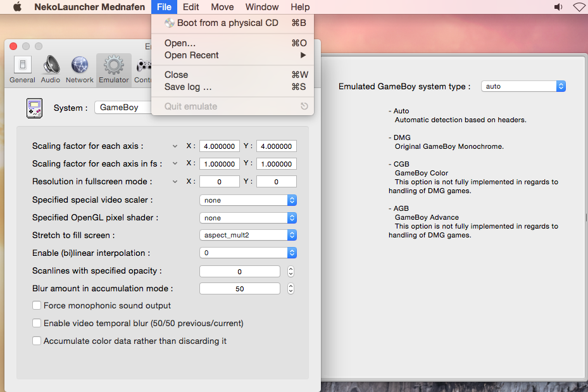Open the General preferences tab
588x392 pixels.
pyautogui.click(x=23, y=70)
